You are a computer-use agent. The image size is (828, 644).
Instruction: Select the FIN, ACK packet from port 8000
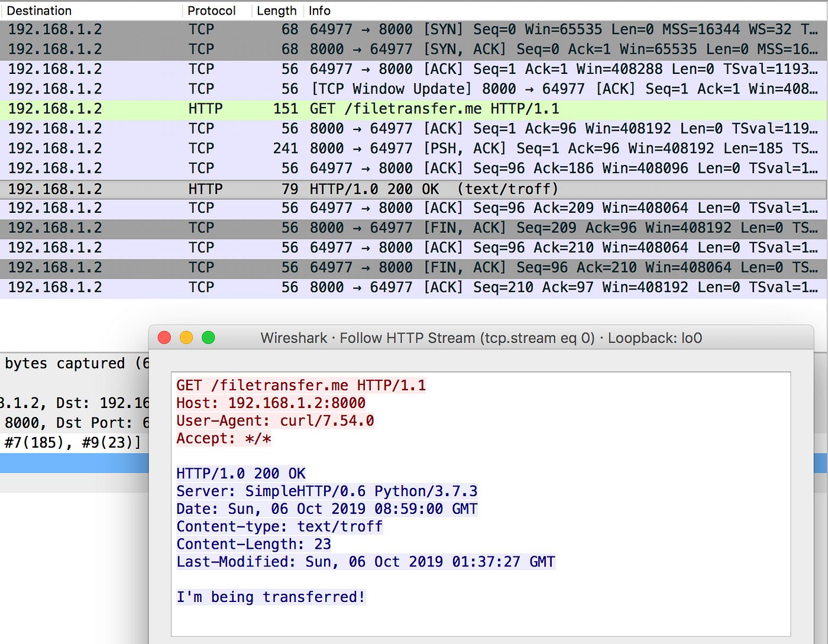click(414, 228)
